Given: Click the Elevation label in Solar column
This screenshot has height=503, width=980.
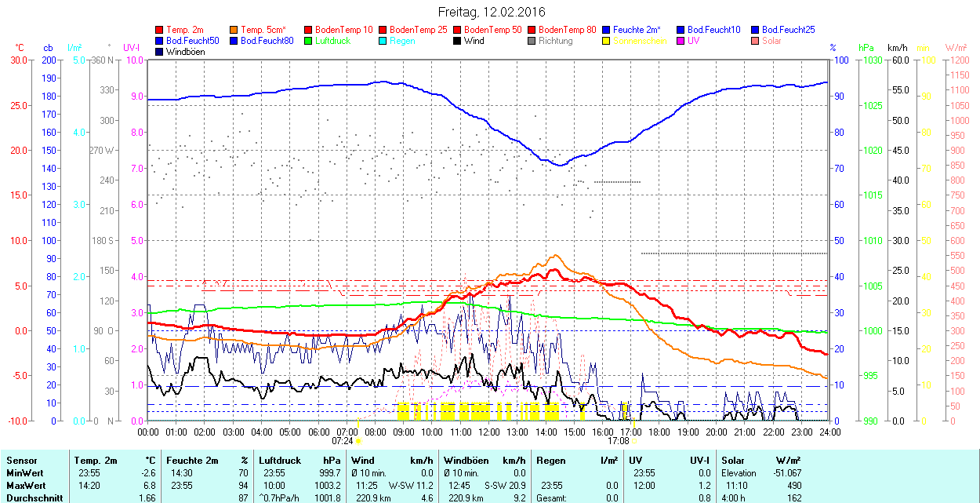Looking at the screenshot, I should click(739, 473).
